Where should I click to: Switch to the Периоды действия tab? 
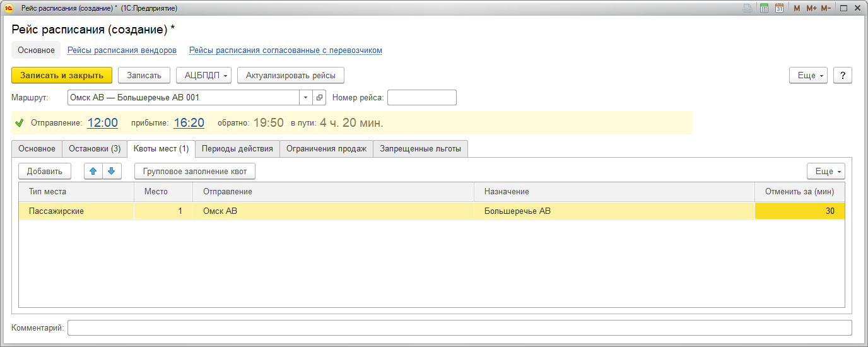[x=237, y=149]
